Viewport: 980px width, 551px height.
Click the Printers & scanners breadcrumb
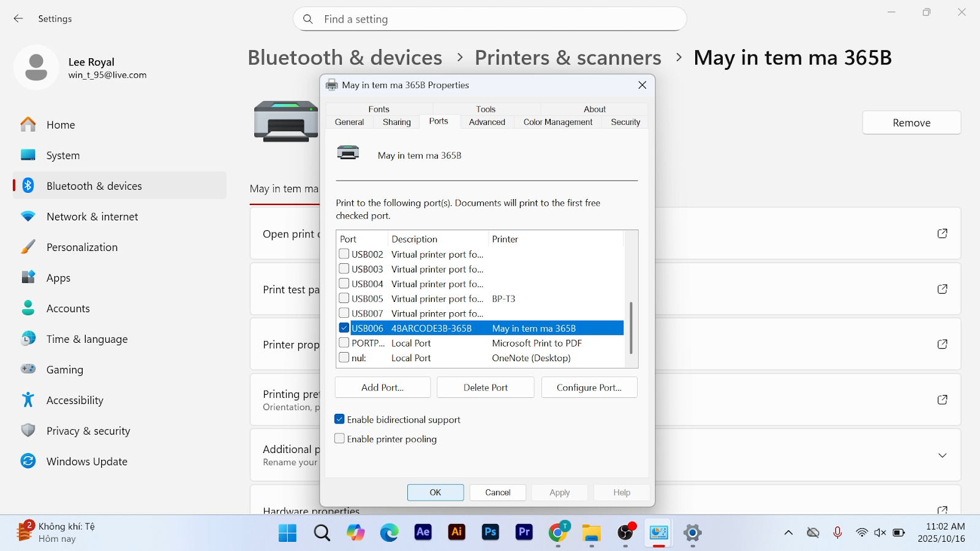coord(567,58)
